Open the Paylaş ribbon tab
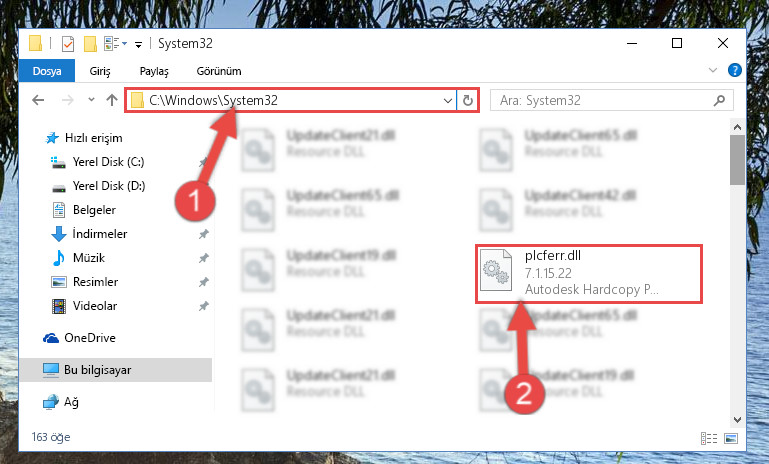Viewport: 769px width, 464px height. pyautogui.click(x=154, y=71)
